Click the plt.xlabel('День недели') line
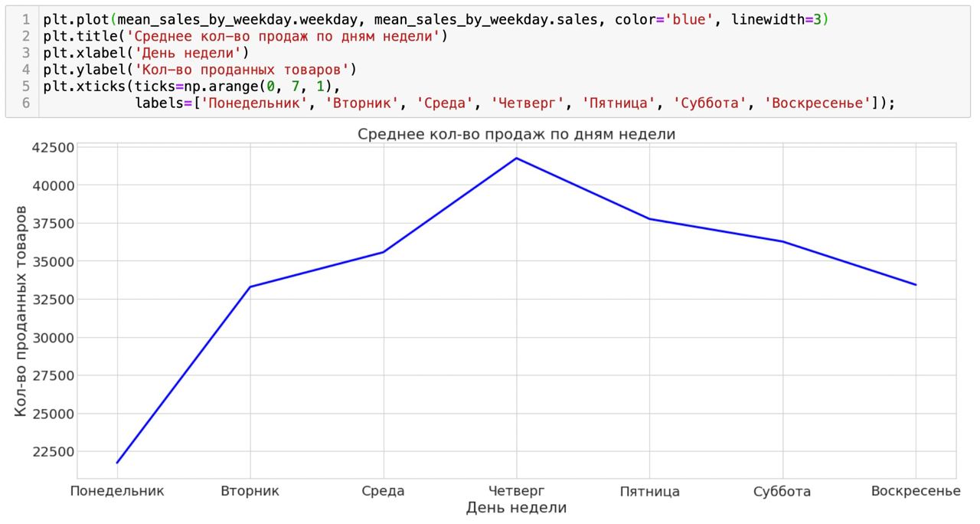Image resolution: width=980 pixels, height=524 pixels. pos(145,53)
